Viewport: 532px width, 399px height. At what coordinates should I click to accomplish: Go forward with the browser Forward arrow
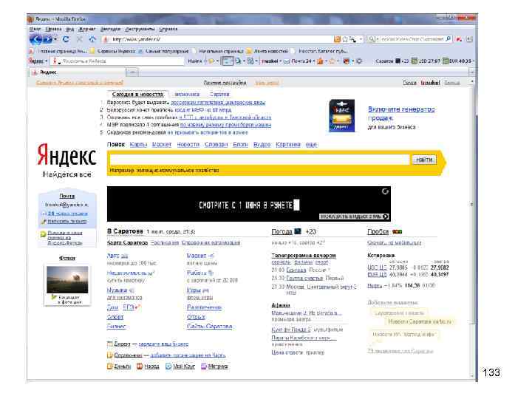(x=47, y=39)
